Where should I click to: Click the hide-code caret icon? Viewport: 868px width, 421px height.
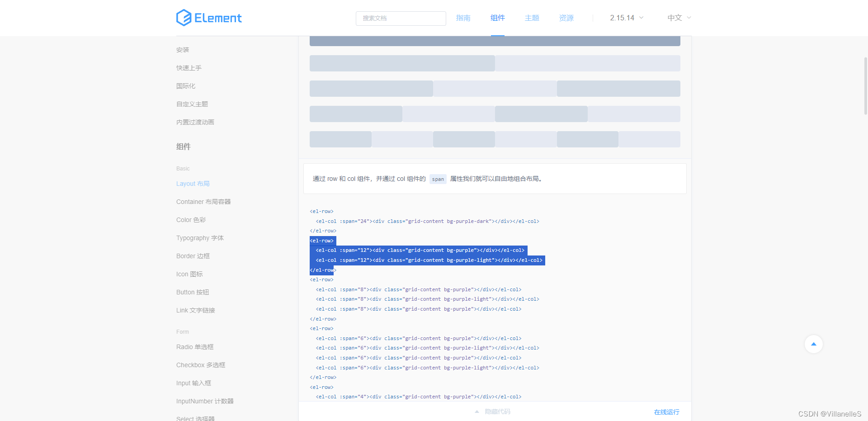click(x=477, y=412)
